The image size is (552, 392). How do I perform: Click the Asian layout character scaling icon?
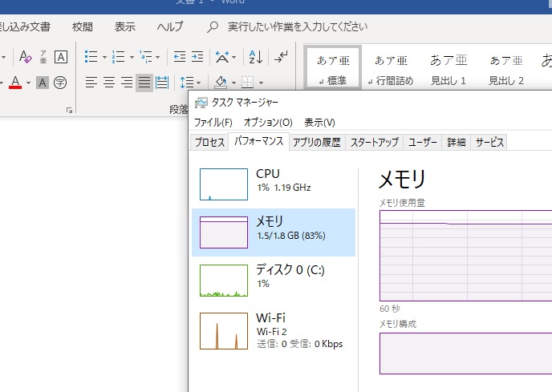[222, 56]
